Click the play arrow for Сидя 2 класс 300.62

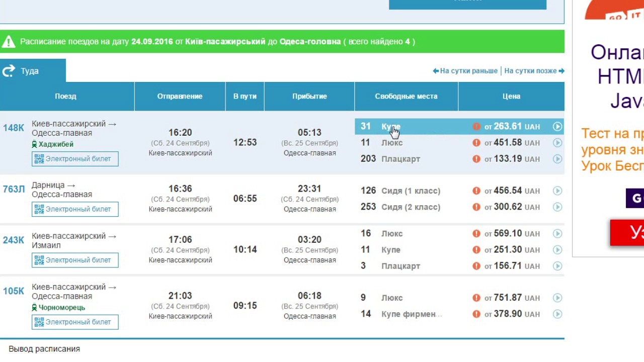(557, 207)
